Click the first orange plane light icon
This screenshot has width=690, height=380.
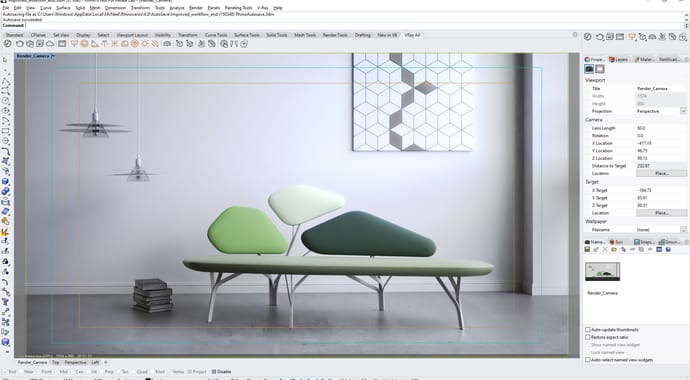[74, 44]
